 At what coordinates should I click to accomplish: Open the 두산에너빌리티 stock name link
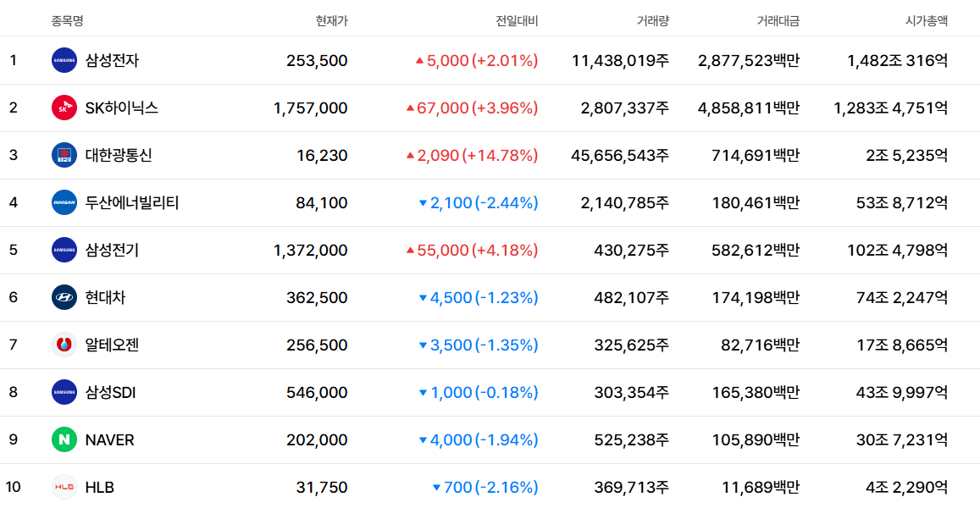click(132, 202)
